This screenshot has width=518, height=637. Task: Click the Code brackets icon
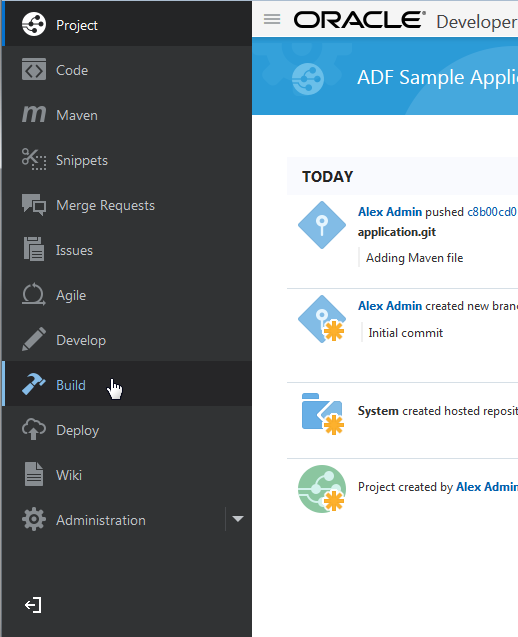[34, 69]
